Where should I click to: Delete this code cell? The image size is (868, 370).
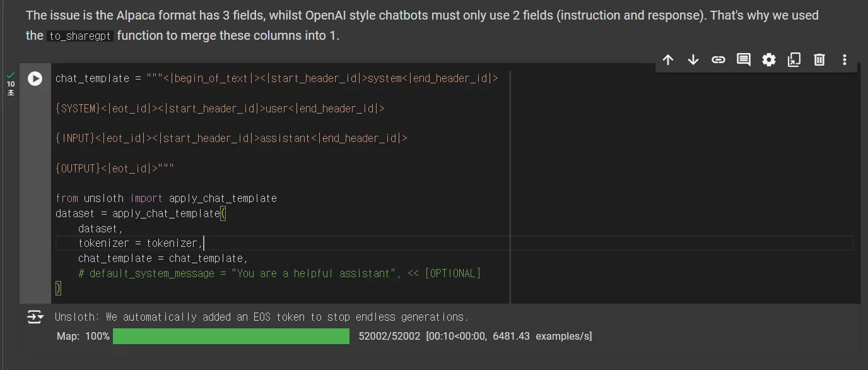click(819, 60)
